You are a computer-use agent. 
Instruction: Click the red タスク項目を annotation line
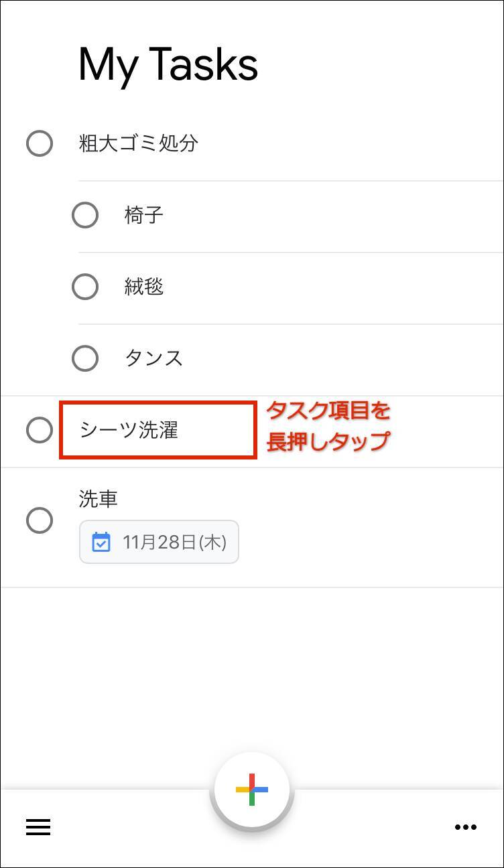tap(328, 411)
